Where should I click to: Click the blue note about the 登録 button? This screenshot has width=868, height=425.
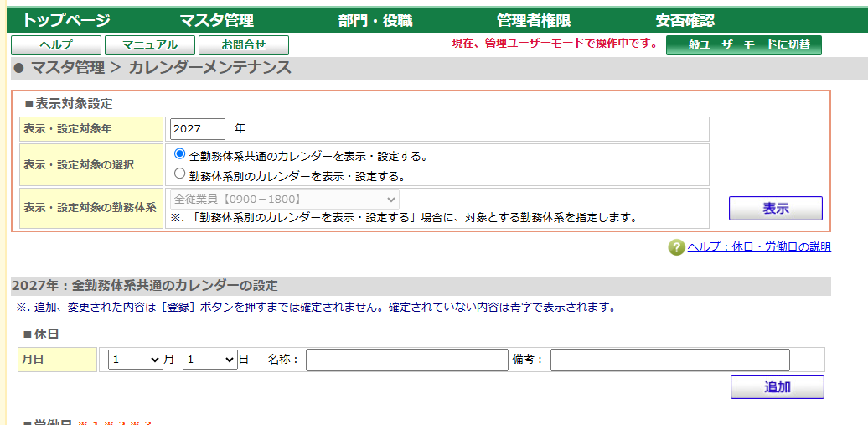[x=316, y=307]
